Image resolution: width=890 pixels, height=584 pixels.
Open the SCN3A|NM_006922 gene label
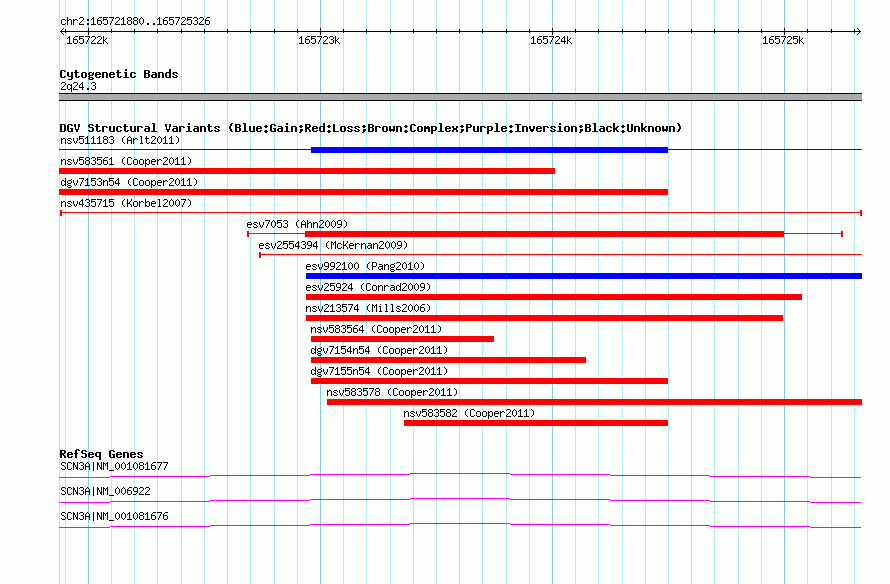105,491
